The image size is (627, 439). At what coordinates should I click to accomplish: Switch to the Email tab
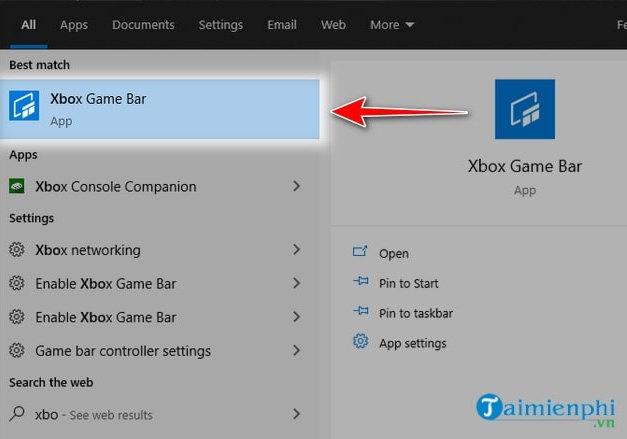(x=282, y=25)
